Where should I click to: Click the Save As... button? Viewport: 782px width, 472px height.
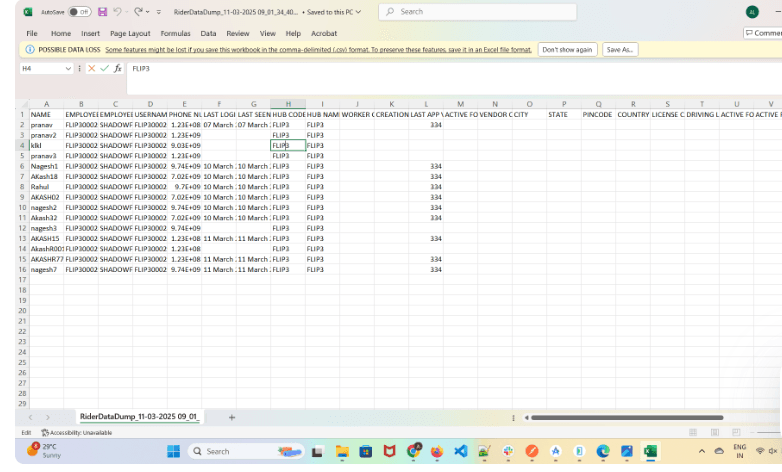click(x=620, y=49)
